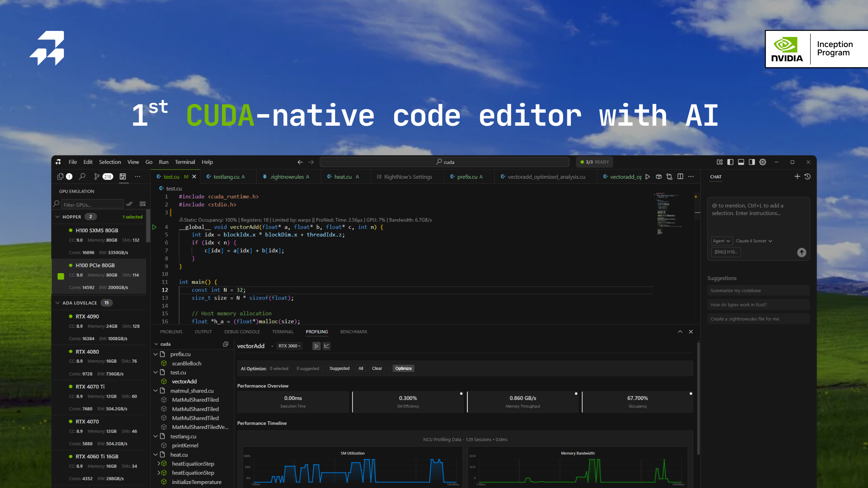Viewport: 868px width, 488px height.
Task: Run test.cu via the editor play button
Action: [x=648, y=177]
